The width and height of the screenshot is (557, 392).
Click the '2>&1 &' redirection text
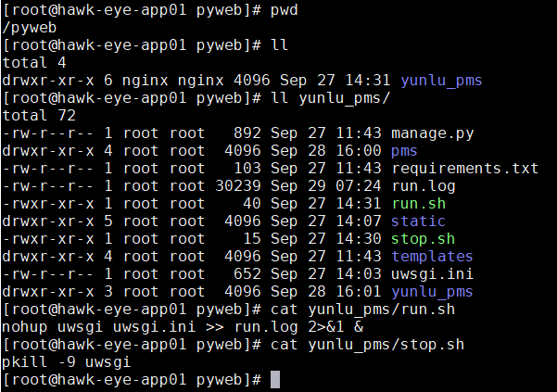point(335,327)
